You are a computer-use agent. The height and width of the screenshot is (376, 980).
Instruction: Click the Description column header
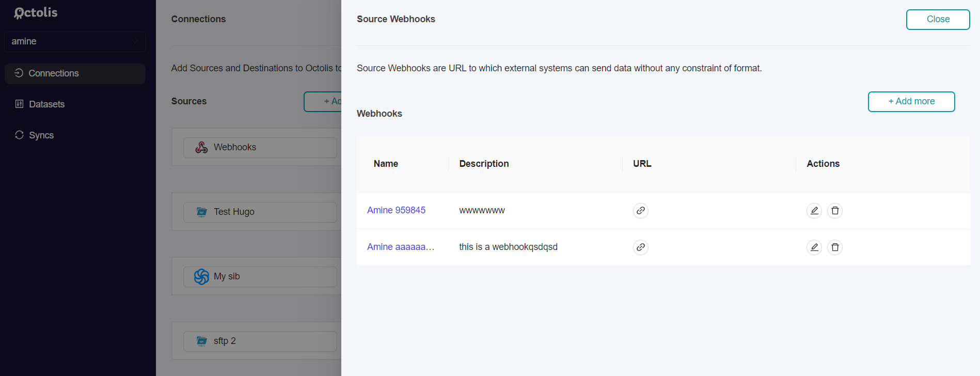pyautogui.click(x=484, y=164)
